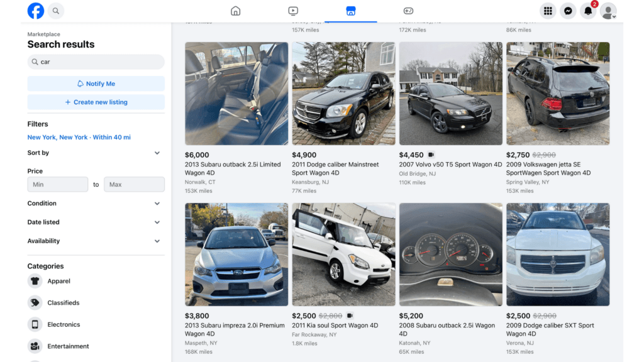Open 2009 Volkswagen jetta listing photo
644x362 pixels.
[558, 94]
